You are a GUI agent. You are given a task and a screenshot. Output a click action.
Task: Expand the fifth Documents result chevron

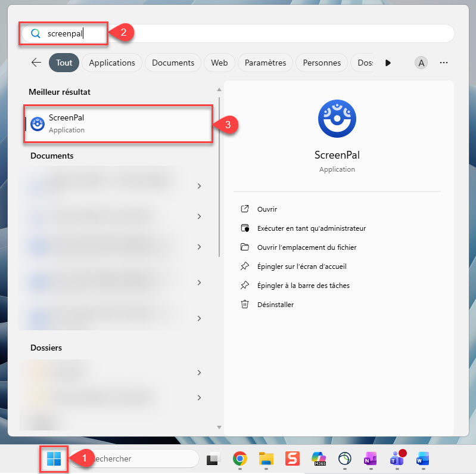coord(199,318)
